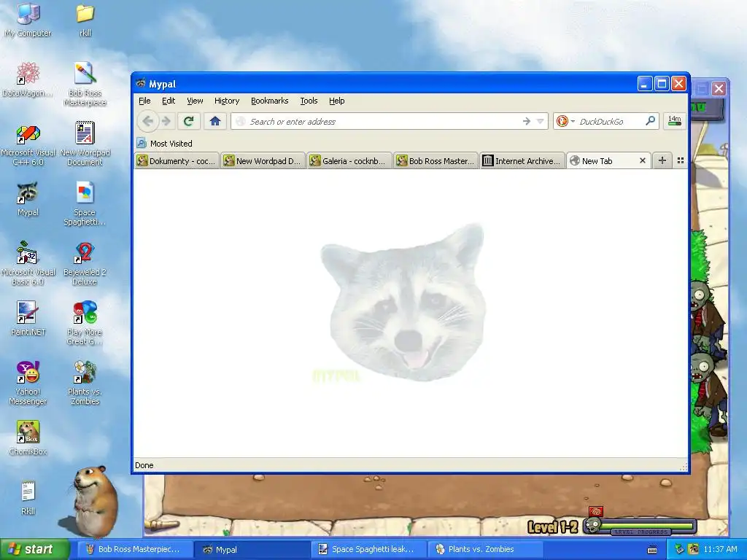Viewport: 747px width, 560px height.
Task: Select the Space Spaghetti desktop file
Action: point(85,203)
